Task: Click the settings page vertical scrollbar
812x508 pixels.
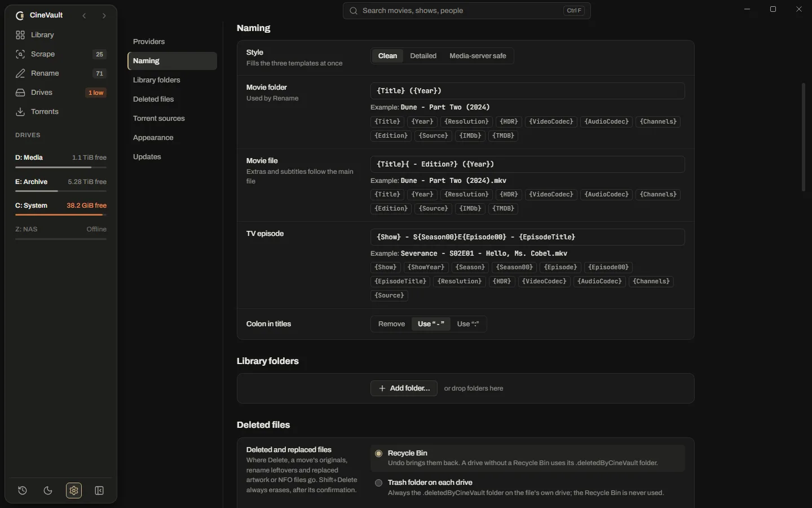Action: coord(804,137)
